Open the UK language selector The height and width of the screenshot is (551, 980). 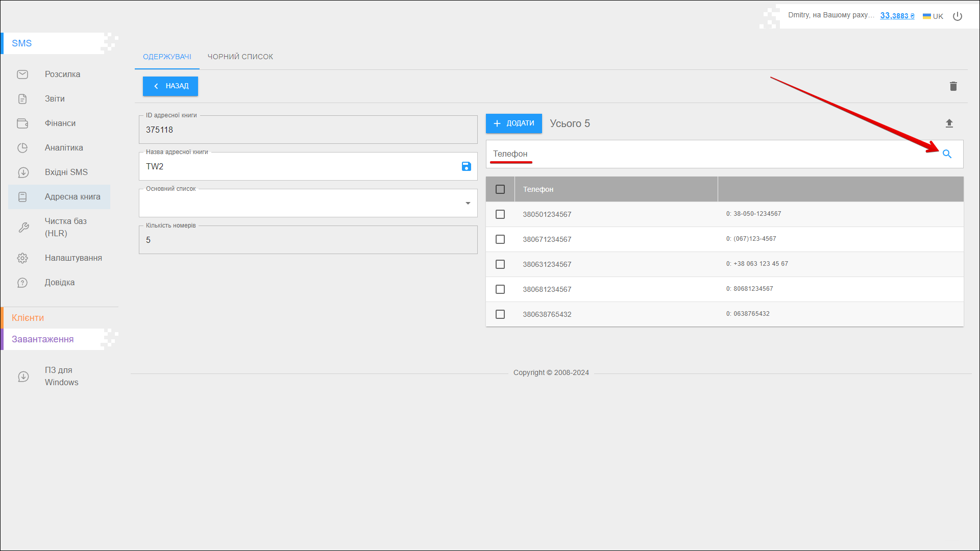click(933, 16)
